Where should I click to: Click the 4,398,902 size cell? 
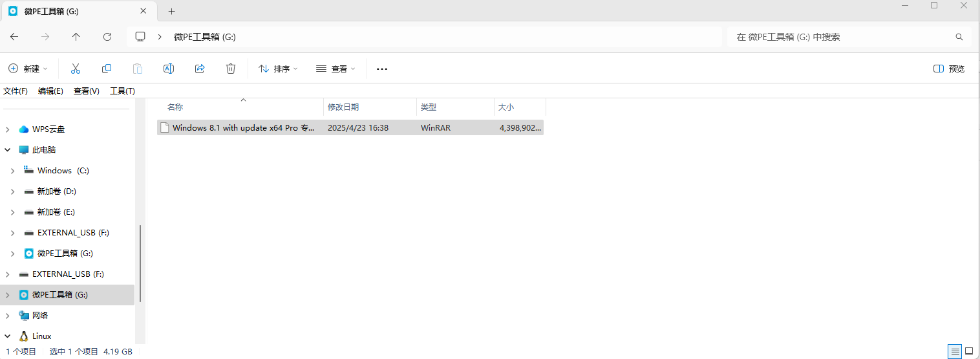click(x=520, y=128)
